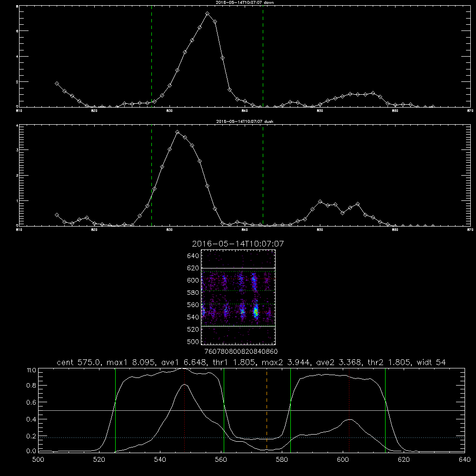Click the '540' y-axis label beside the spectral image
The height and width of the screenshot is (476, 476).
point(193,317)
